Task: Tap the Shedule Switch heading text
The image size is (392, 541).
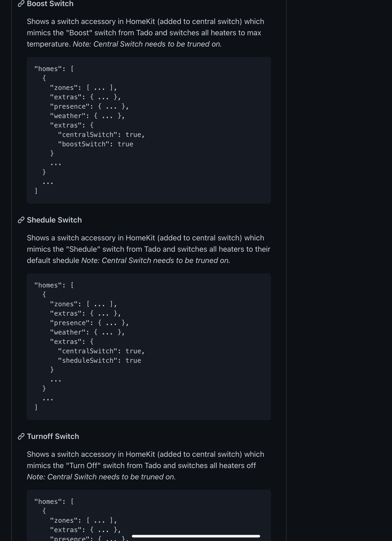Action: [54, 220]
